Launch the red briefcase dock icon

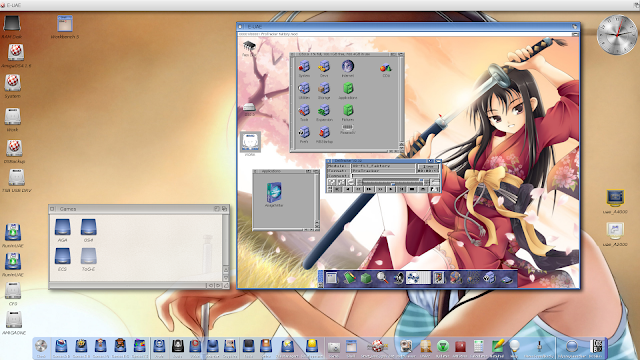pos(460,346)
